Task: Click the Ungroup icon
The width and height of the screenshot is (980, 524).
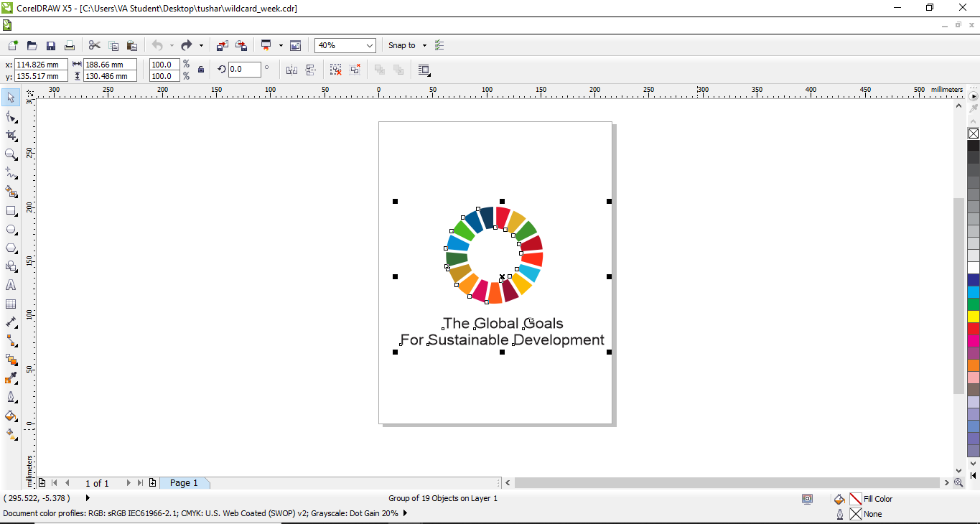Action: point(336,70)
